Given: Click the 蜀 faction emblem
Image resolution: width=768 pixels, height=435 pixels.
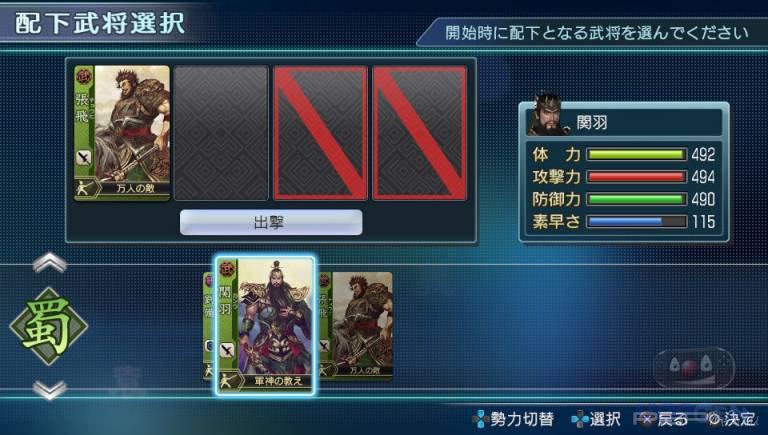Looking at the screenshot, I should point(49,326).
